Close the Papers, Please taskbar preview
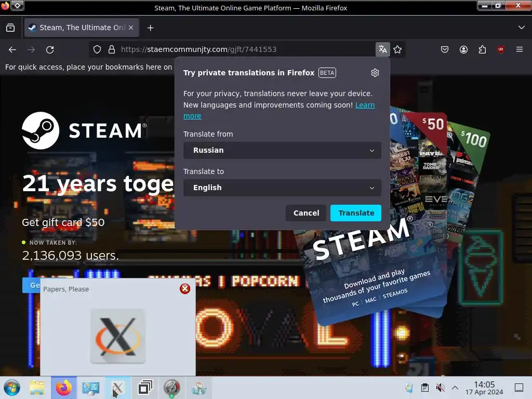This screenshot has height=399, width=532. pyautogui.click(x=185, y=289)
